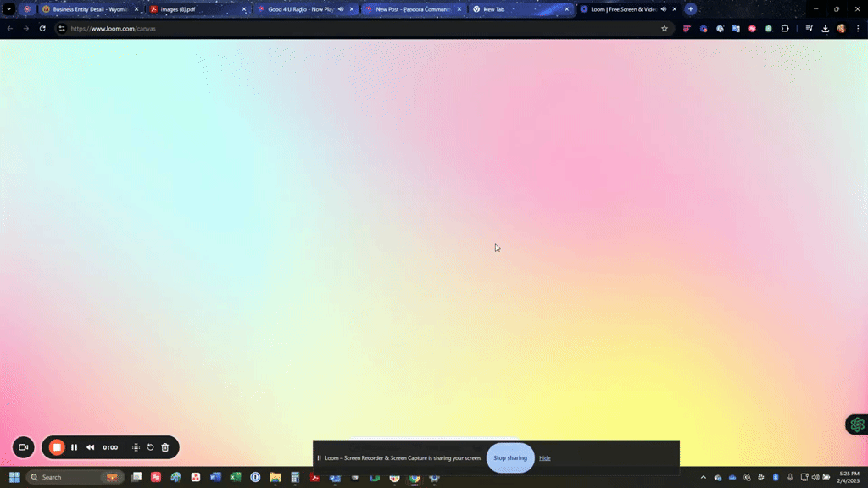Image resolution: width=868 pixels, height=488 pixels.
Task: Open the browser downloads icon
Action: [826, 28]
